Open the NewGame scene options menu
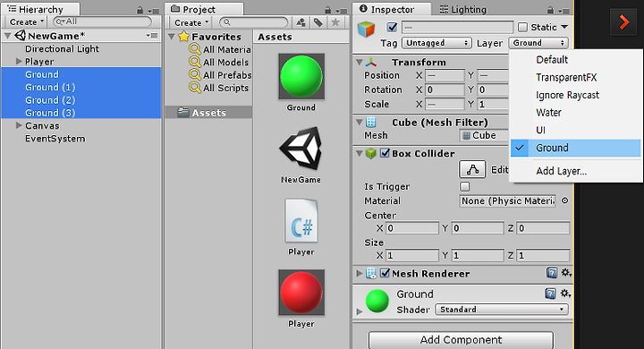Screen dimensions: 644x349 tap(152, 36)
